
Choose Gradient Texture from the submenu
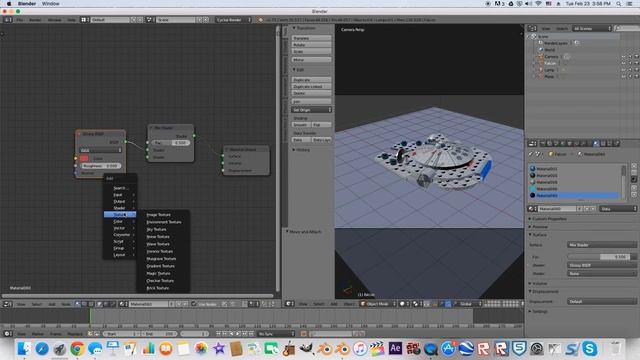pos(160,266)
